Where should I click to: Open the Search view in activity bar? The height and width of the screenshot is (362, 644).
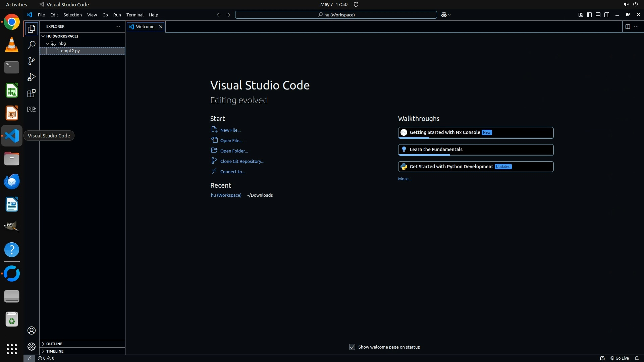click(32, 45)
